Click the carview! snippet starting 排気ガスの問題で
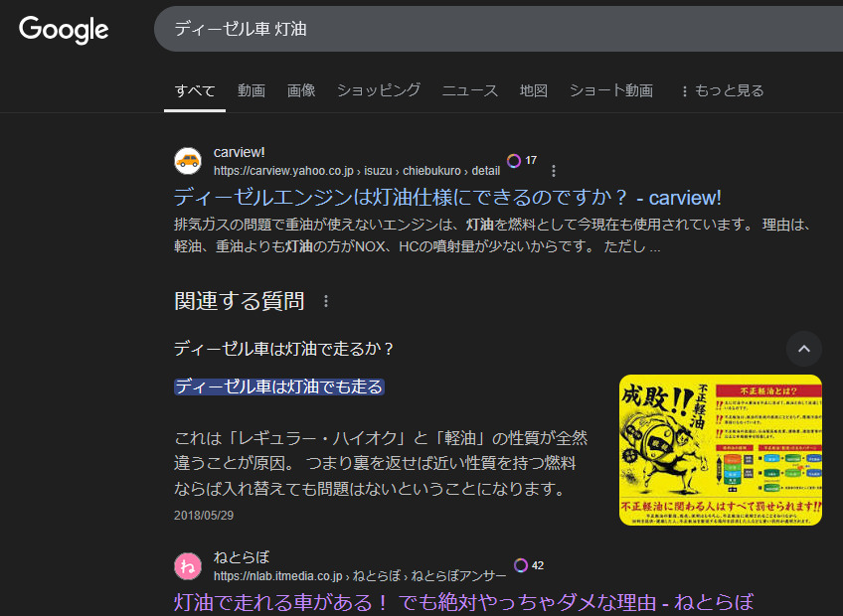The height and width of the screenshot is (616, 843). tap(492, 235)
